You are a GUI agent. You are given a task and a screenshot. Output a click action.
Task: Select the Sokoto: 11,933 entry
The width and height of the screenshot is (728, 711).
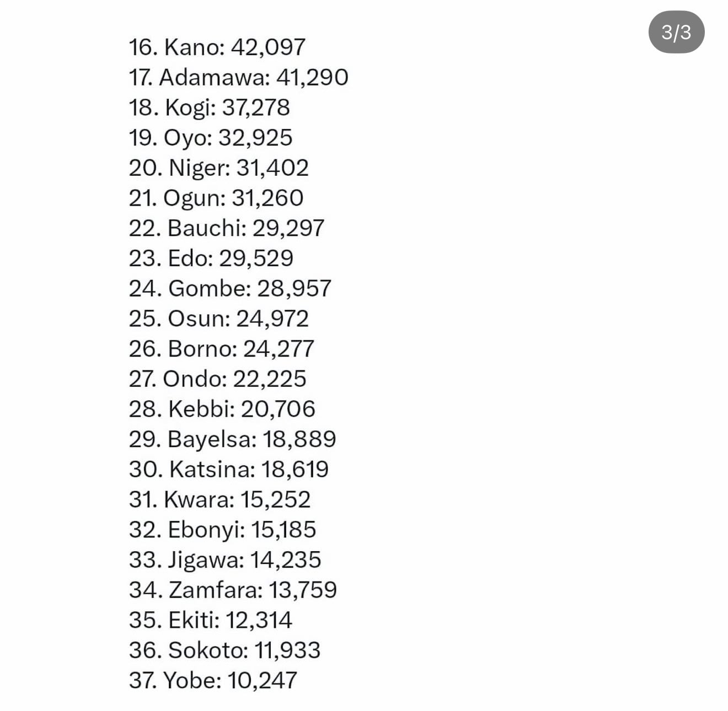pyautogui.click(x=225, y=650)
